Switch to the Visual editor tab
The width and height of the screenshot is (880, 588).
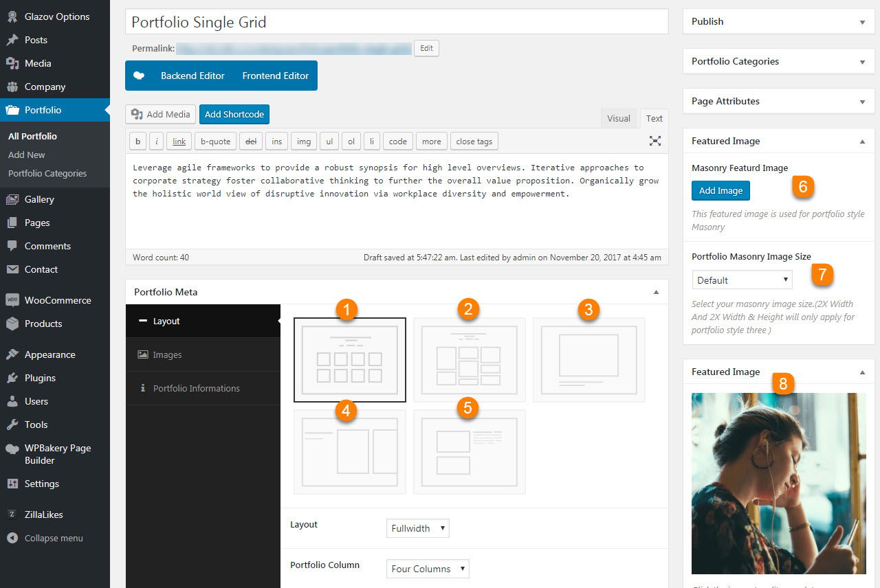point(618,118)
